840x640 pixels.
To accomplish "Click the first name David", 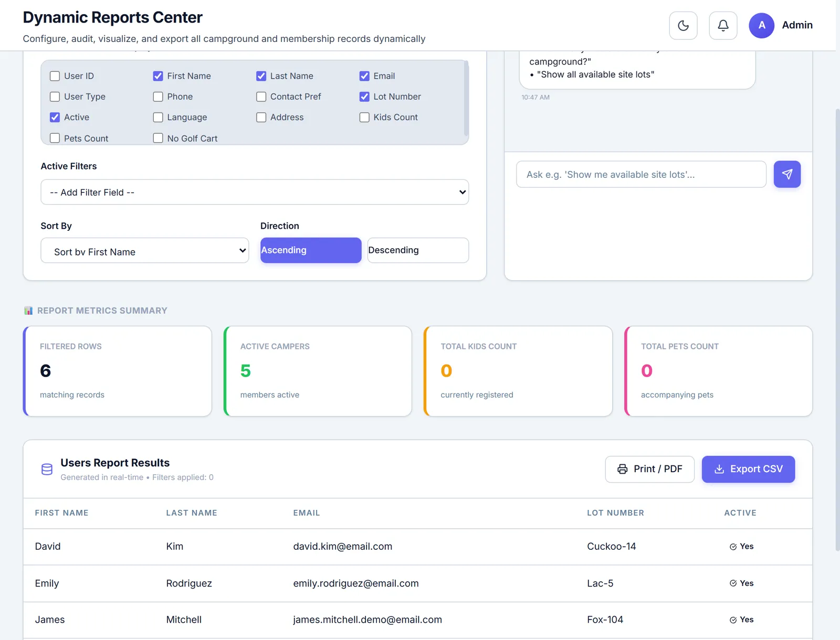I will [x=48, y=547].
